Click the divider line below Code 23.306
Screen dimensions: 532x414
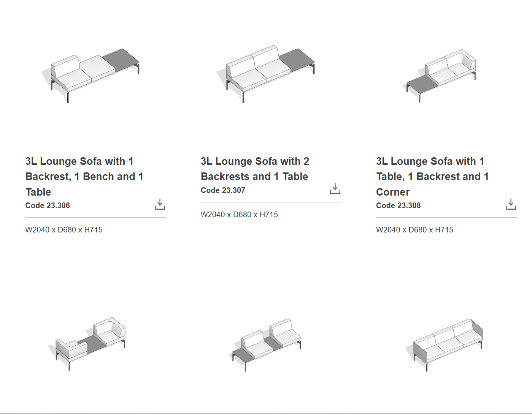point(95,218)
